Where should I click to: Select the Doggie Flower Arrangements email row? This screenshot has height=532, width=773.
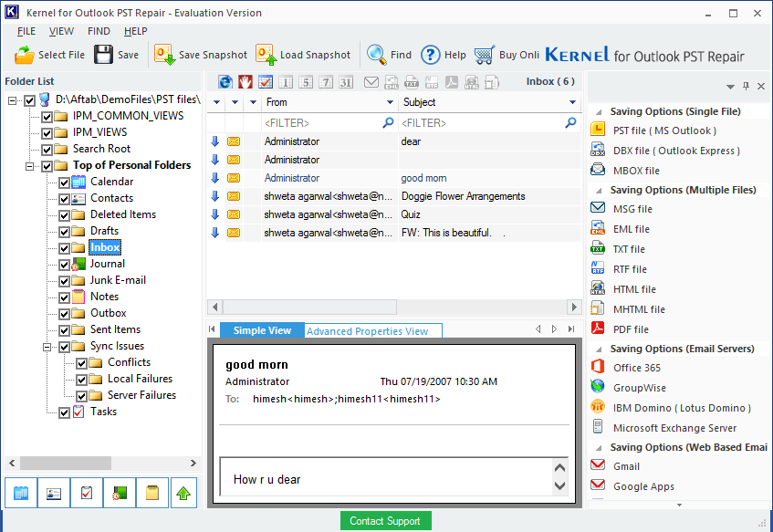[x=393, y=196]
